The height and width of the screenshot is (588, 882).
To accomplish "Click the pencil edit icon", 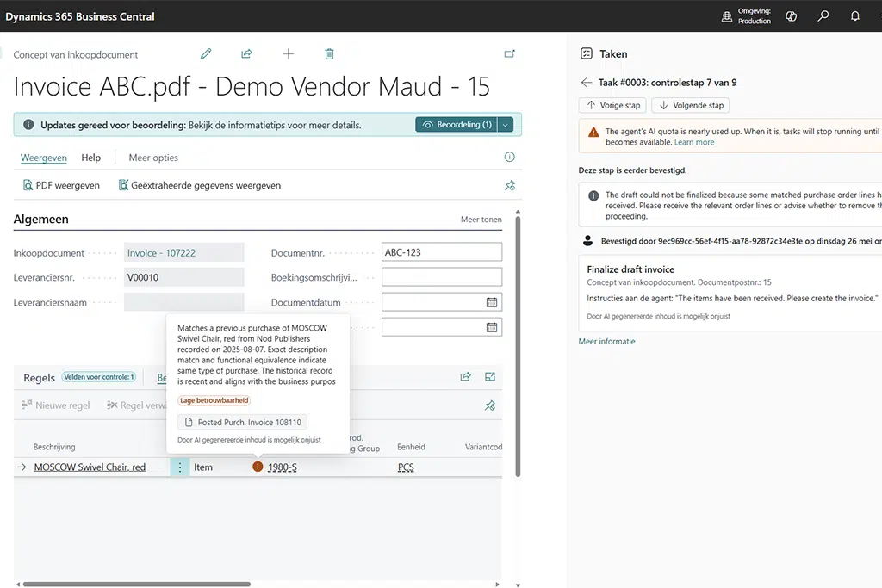I will pyautogui.click(x=206, y=54).
